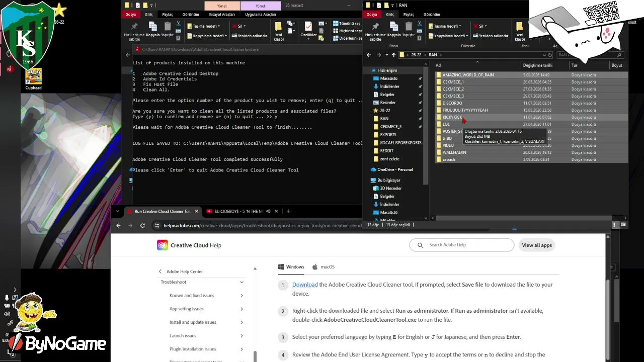Open İndirilenler under Hızlı erişim
Screen dimensions: 644x362
click(389, 86)
